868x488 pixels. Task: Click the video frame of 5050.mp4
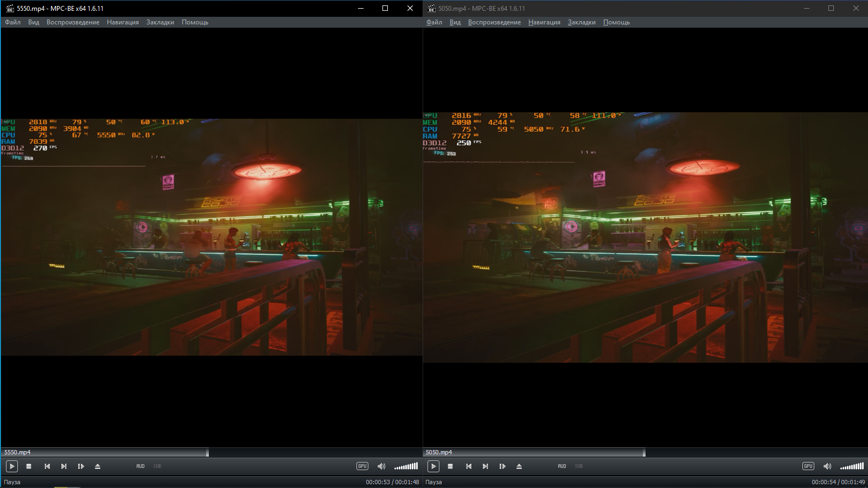(x=646, y=237)
